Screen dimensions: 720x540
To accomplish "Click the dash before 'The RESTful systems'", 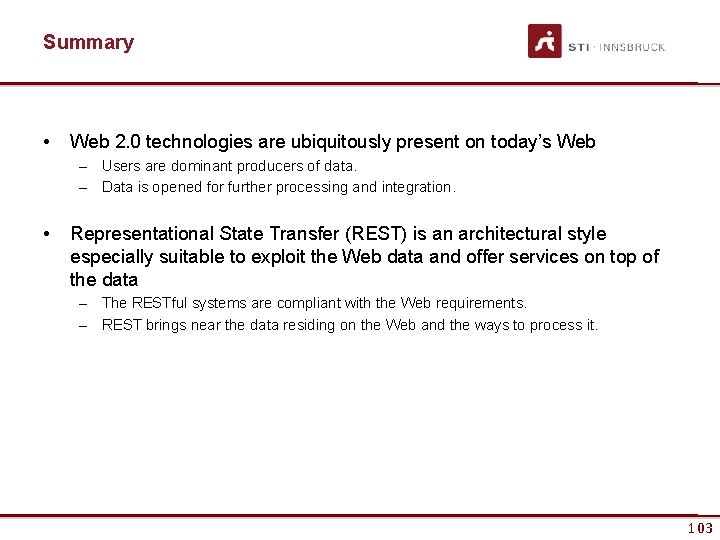I will pos(86,303).
